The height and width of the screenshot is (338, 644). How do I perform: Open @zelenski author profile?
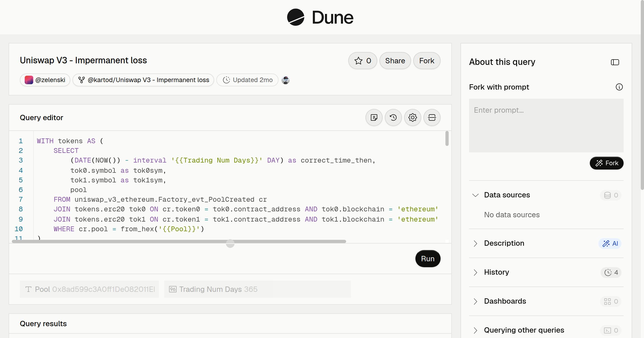[45, 80]
